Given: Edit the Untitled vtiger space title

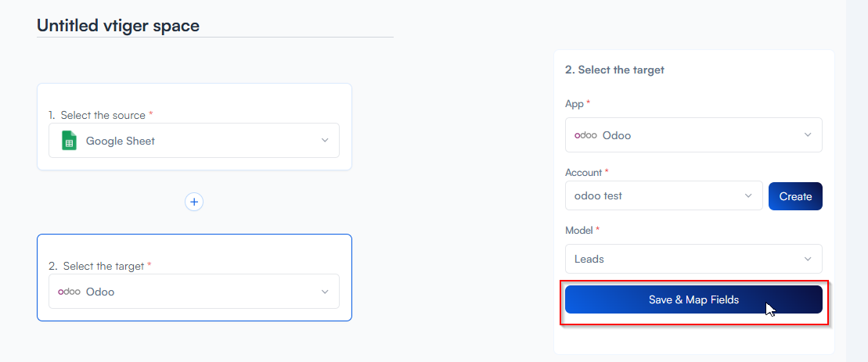Looking at the screenshot, I should 118,26.
